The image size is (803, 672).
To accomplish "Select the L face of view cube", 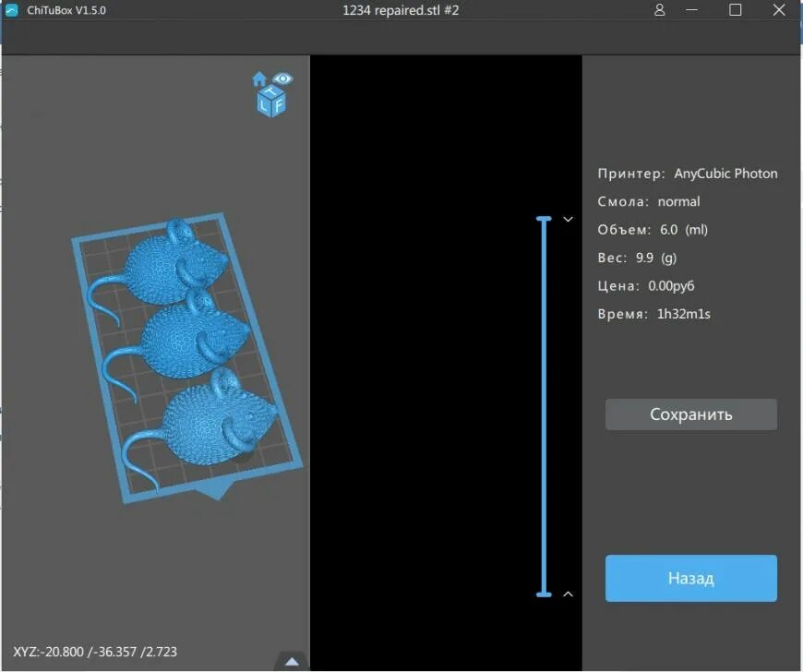I will point(264,105).
